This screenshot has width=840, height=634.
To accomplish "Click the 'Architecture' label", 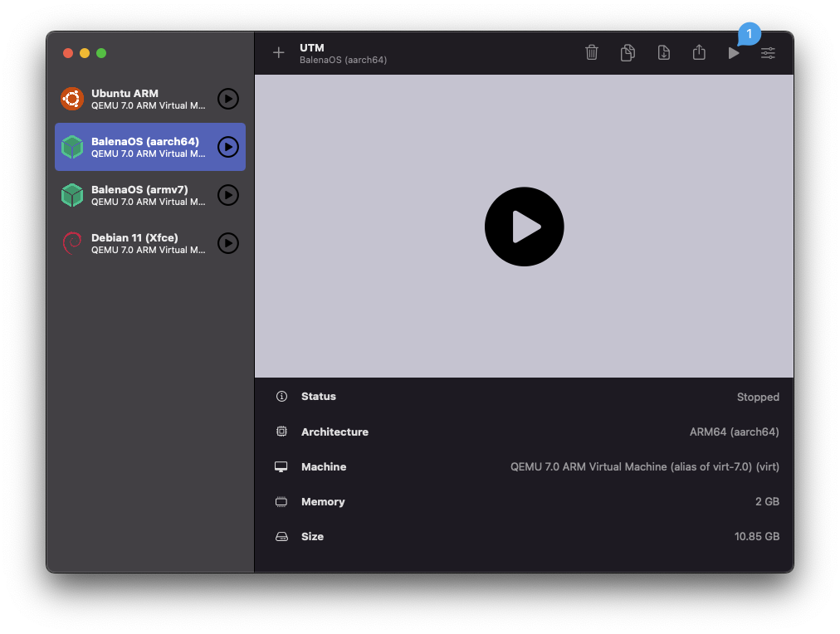I will tap(335, 432).
